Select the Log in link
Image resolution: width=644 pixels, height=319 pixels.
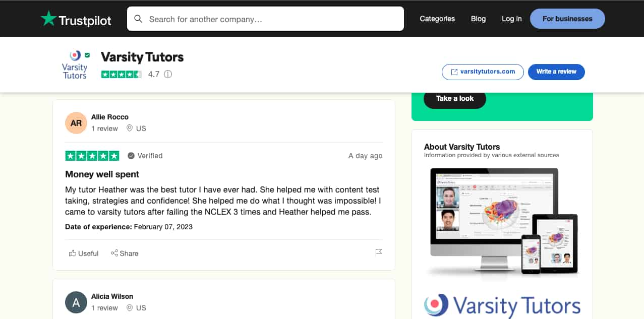click(x=512, y=19)
